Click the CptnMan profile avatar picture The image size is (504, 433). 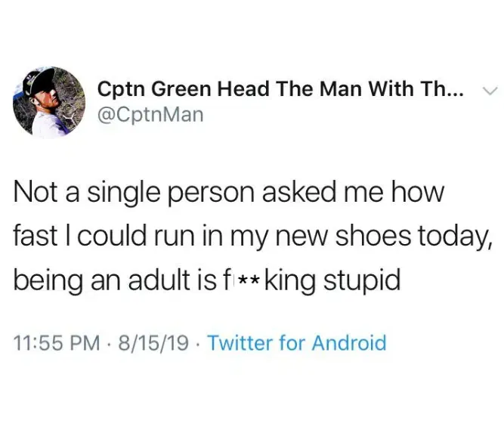point(49,102)
